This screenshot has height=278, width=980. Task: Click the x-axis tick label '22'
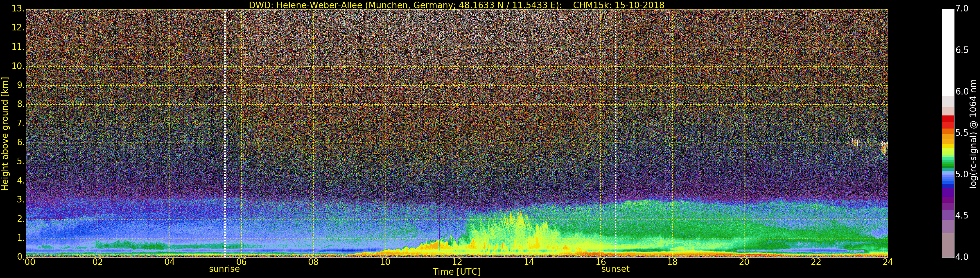tap(816, 262)
